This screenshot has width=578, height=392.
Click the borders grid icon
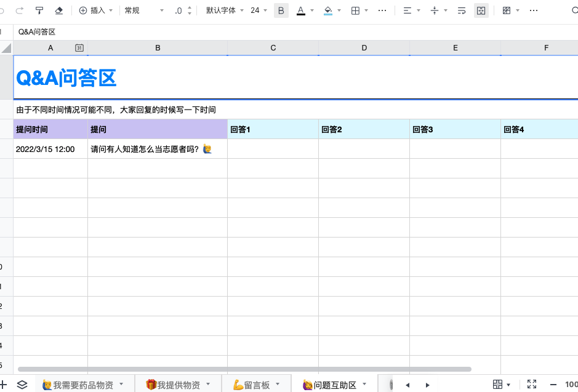pyautogui.click(x=355, y=10)
